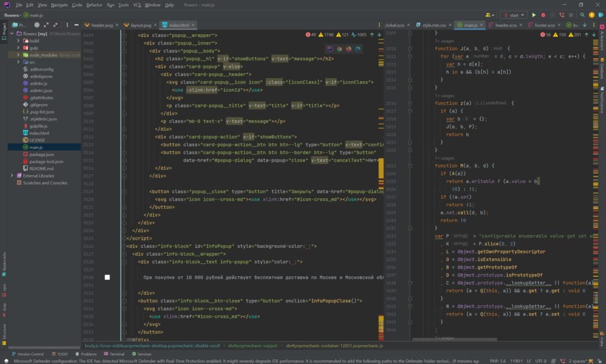This screenshot has height=364, width=606.
Task: Open the Refactor menu
Action: coord(94,5)
